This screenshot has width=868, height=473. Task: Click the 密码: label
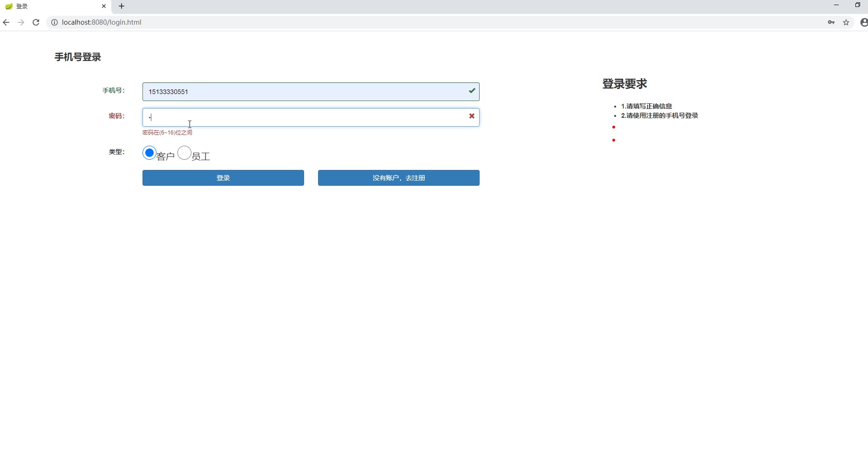[x=116, y=116]
